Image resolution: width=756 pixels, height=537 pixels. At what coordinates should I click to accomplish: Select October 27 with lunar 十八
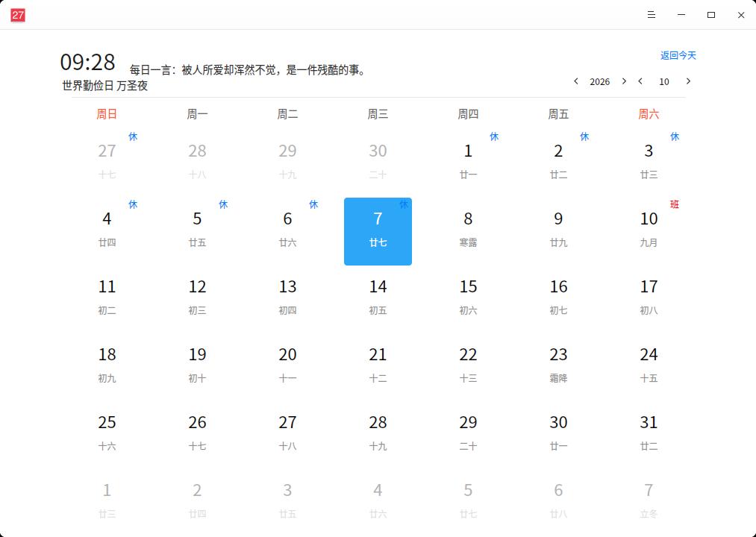tap(287, 436)
